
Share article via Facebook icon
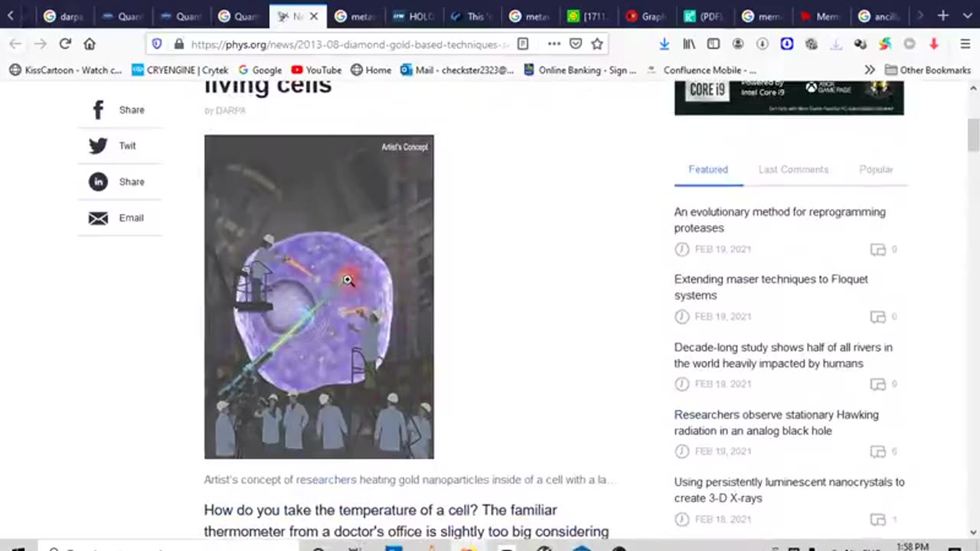tap(98, 110)
